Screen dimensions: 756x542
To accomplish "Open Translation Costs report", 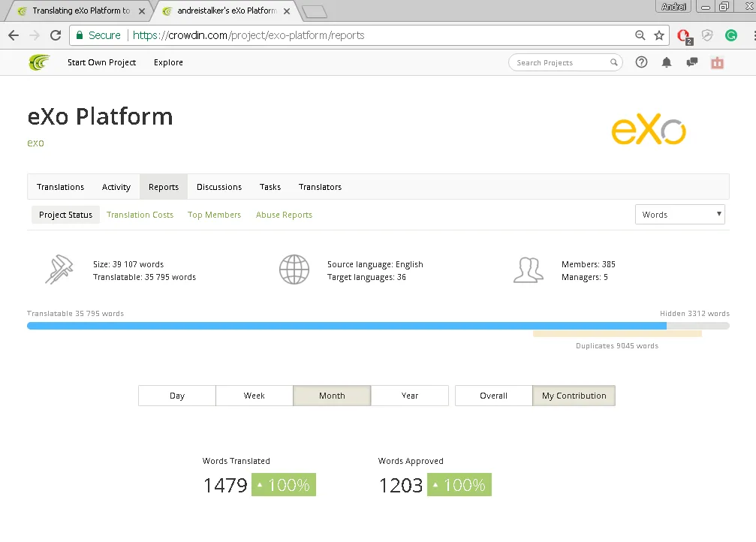I will pyautogui.click(x=140, y=215).
